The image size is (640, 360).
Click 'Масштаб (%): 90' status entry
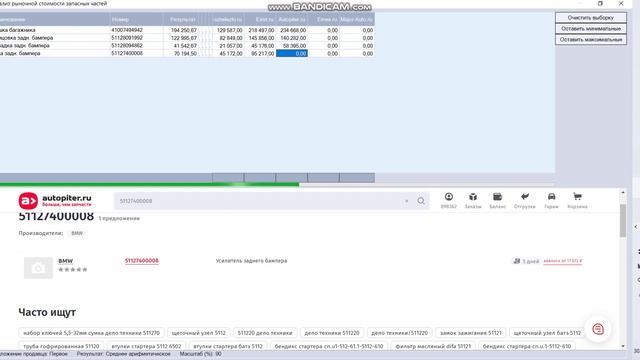click(x=200, y=354)
